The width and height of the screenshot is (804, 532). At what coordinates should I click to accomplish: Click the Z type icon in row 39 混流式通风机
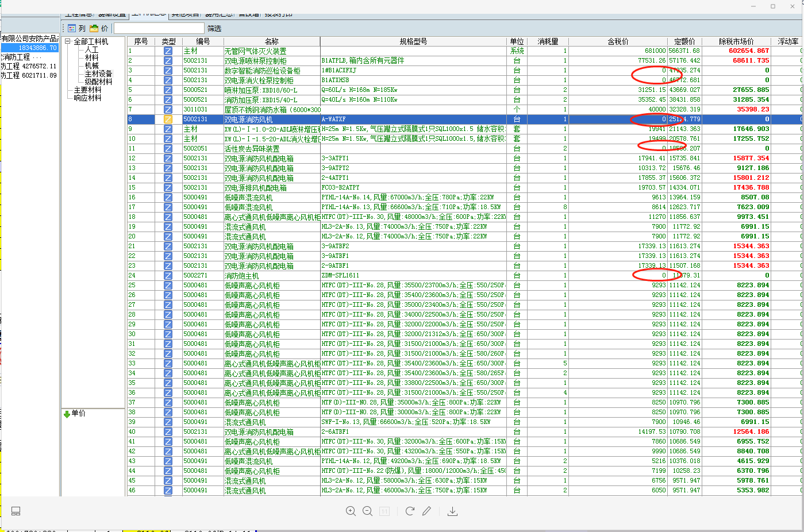pyautogui.click(x=168, y=422)
